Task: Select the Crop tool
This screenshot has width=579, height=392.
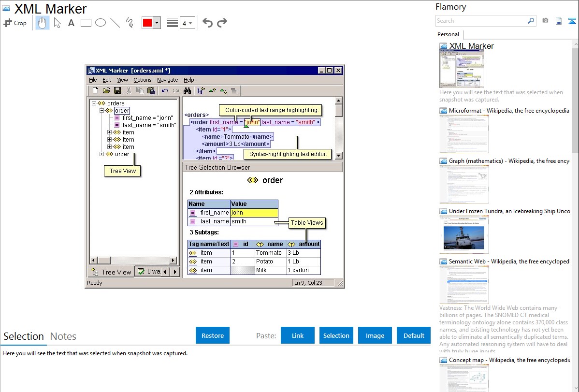Action: [x=15, y=23]
